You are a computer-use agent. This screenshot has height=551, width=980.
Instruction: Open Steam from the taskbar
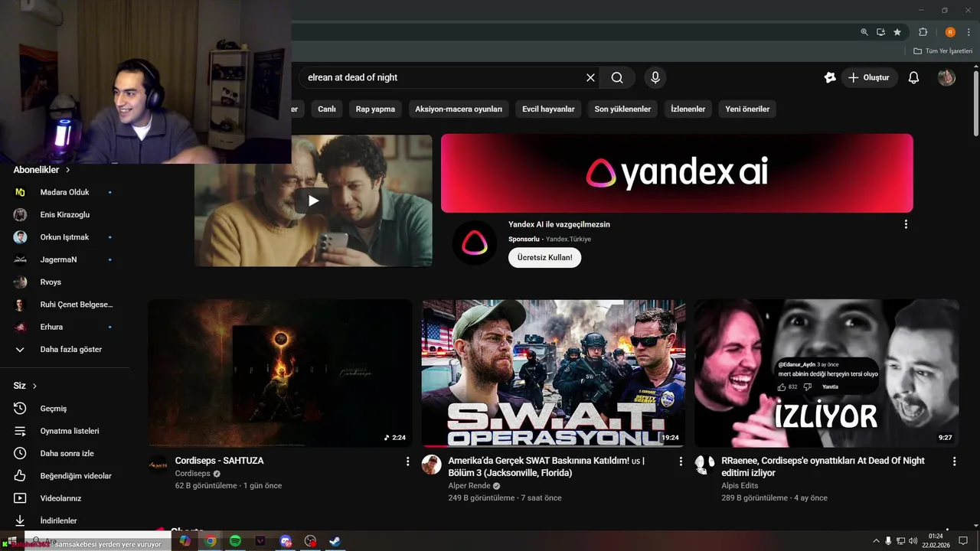335,541
